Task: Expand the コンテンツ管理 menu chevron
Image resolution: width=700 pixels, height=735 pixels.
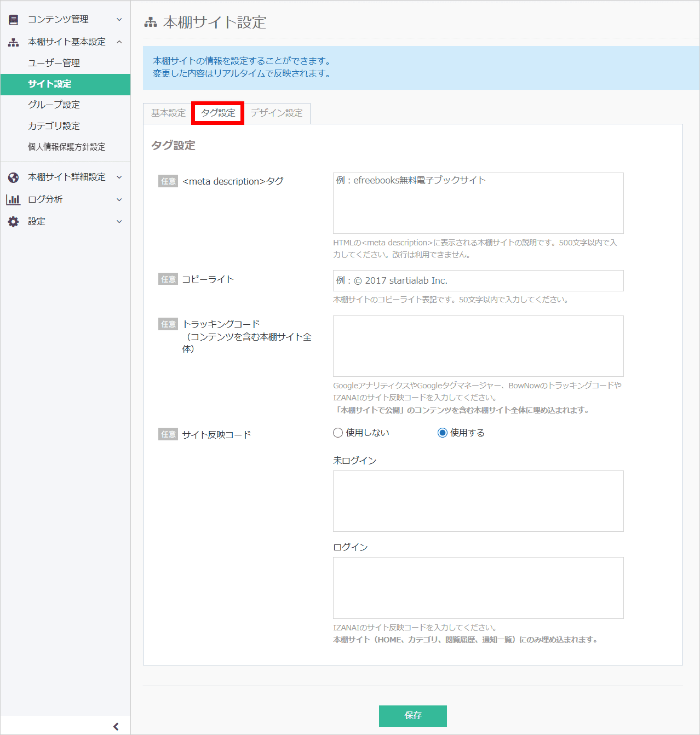Action: pyautogui.click(x=119, y=19)
